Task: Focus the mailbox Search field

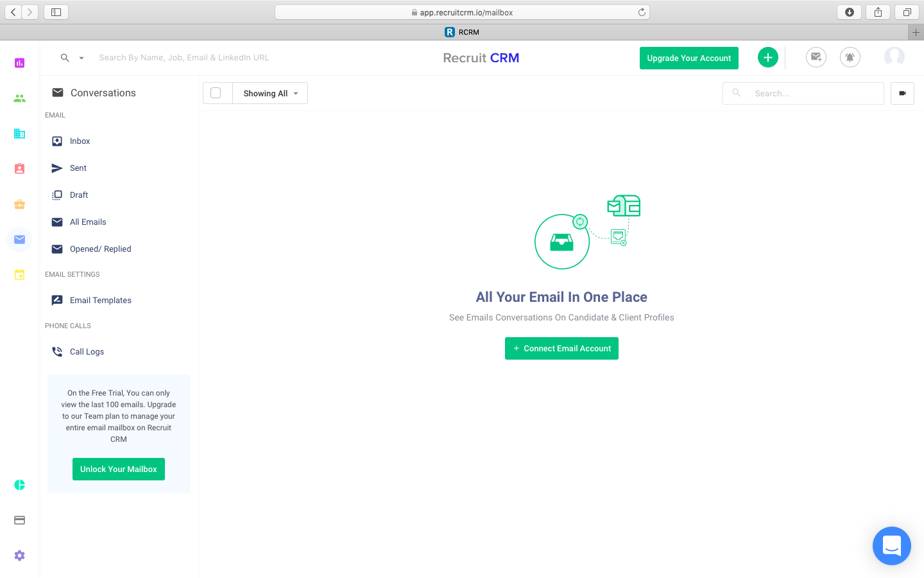Action: 803,93
